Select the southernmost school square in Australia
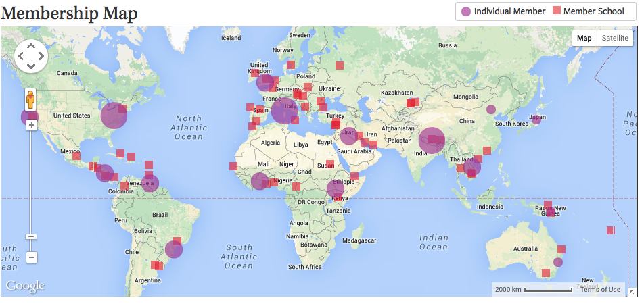Image resolution: width=644 pixels, height=304 pixels. click(x=546, y=273)
